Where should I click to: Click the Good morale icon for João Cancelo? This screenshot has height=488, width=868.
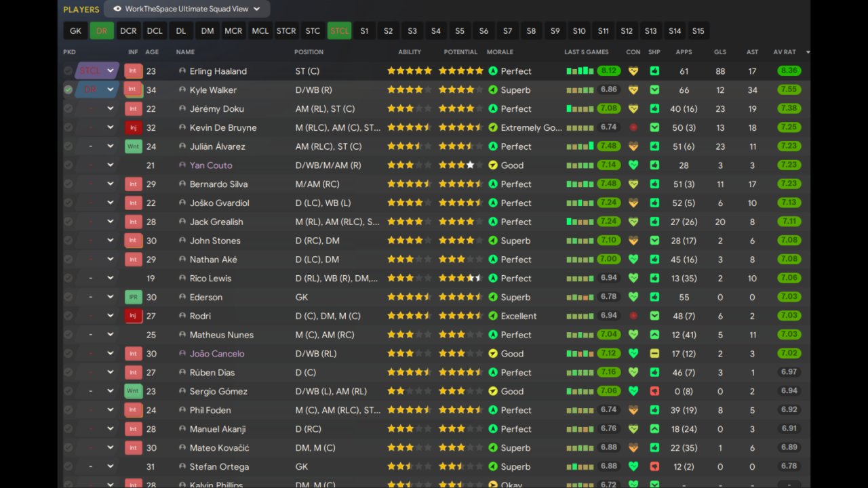[493, 353]
